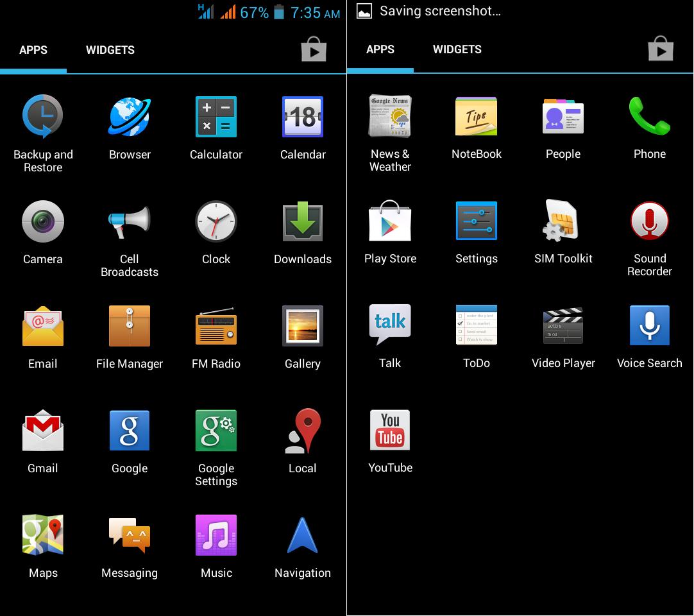The height and width of the screenshot is (616, 694).
Task: Launch the Email app
Action: [43, 326]
